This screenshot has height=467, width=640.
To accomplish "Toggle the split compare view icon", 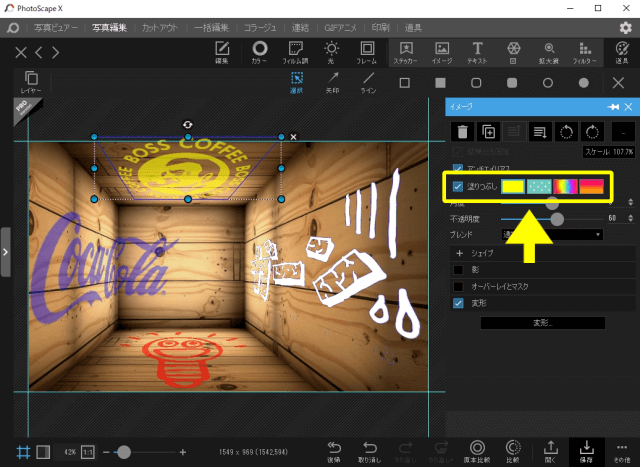I will [43, 452].
